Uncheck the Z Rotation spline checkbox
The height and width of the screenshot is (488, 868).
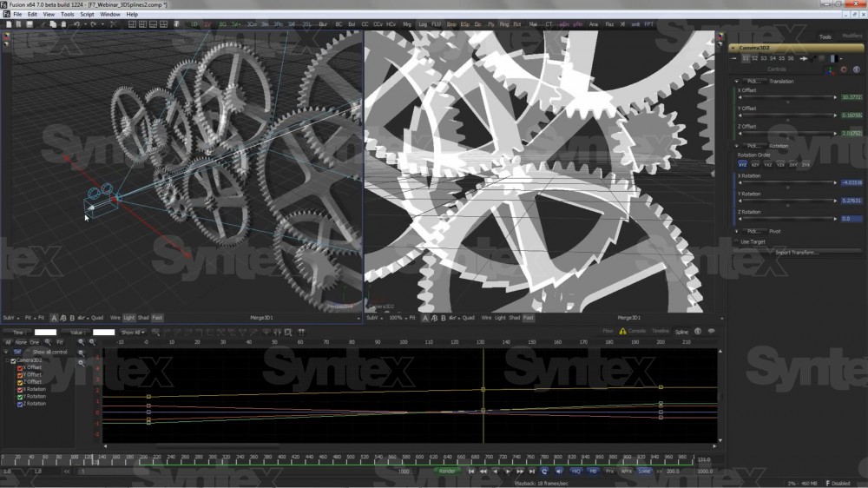click(x=21, y=404)
